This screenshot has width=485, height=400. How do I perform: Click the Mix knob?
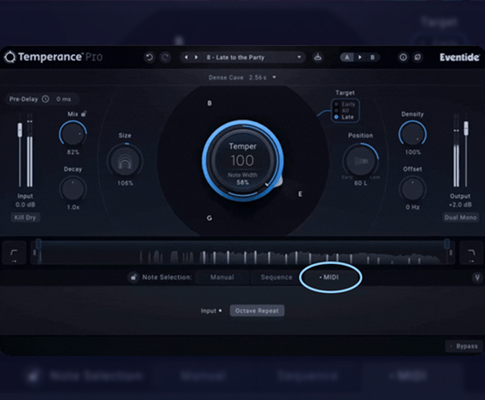coord(73,133)
